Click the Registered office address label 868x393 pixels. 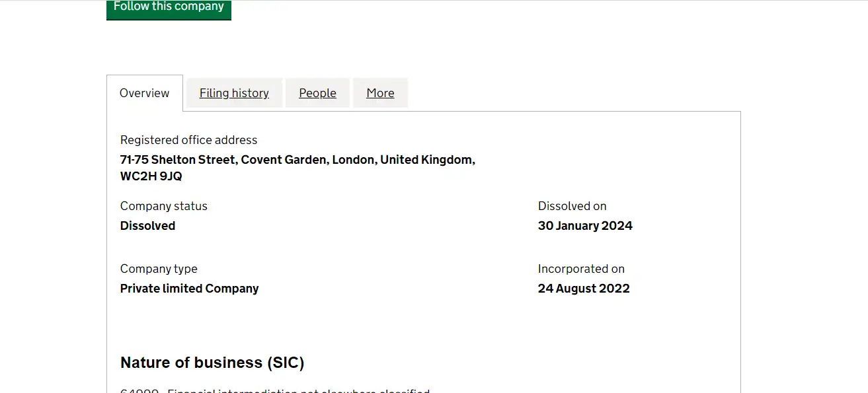pos(188,140)
